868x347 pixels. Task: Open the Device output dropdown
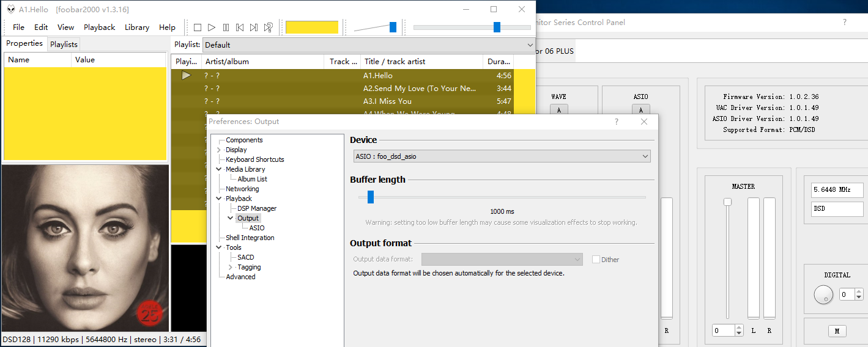(x=502, y=156)
